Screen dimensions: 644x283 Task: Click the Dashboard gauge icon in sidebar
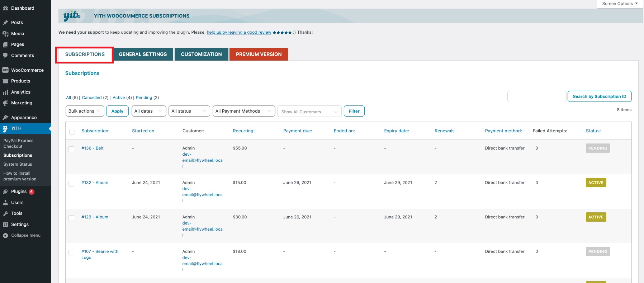pos(5,8)
